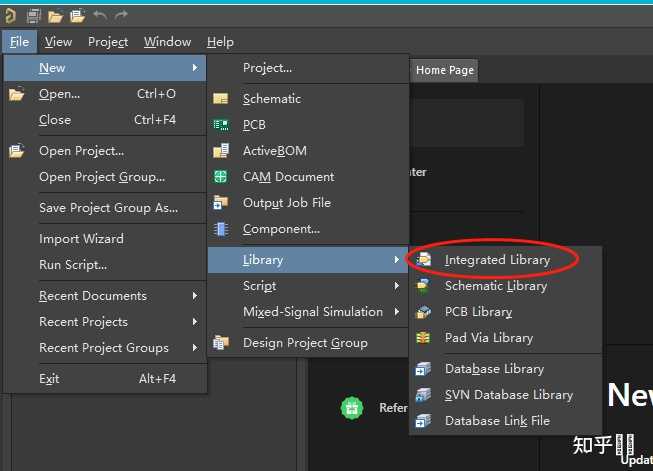Click the Component chip icon
This screenshot has width=653, height=471.
point(221,229)
